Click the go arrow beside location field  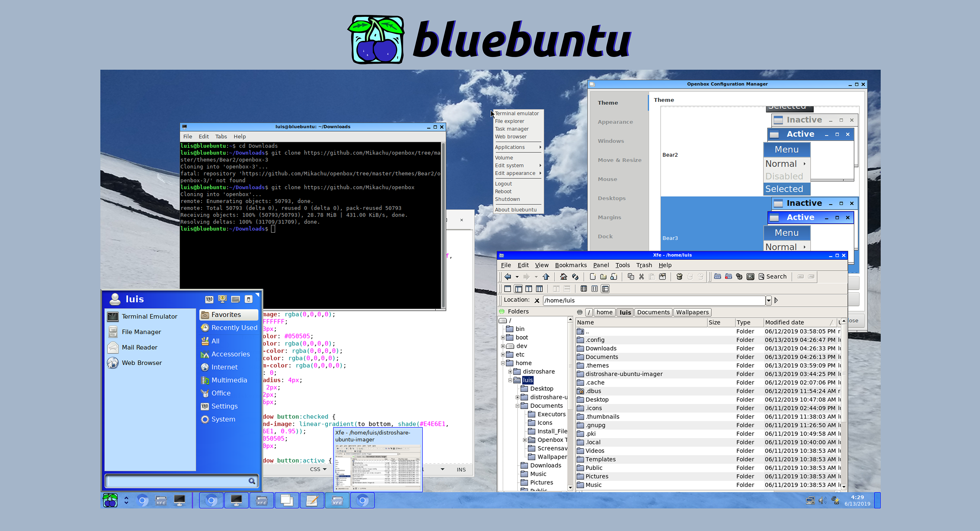pyautogui.click(x=776, y=300)
